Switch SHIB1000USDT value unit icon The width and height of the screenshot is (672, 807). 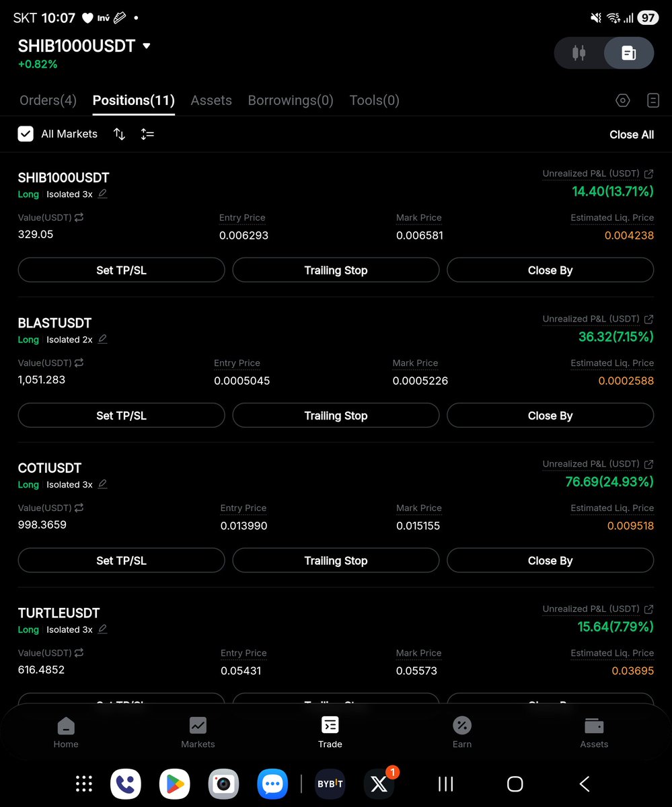[79, 217]
